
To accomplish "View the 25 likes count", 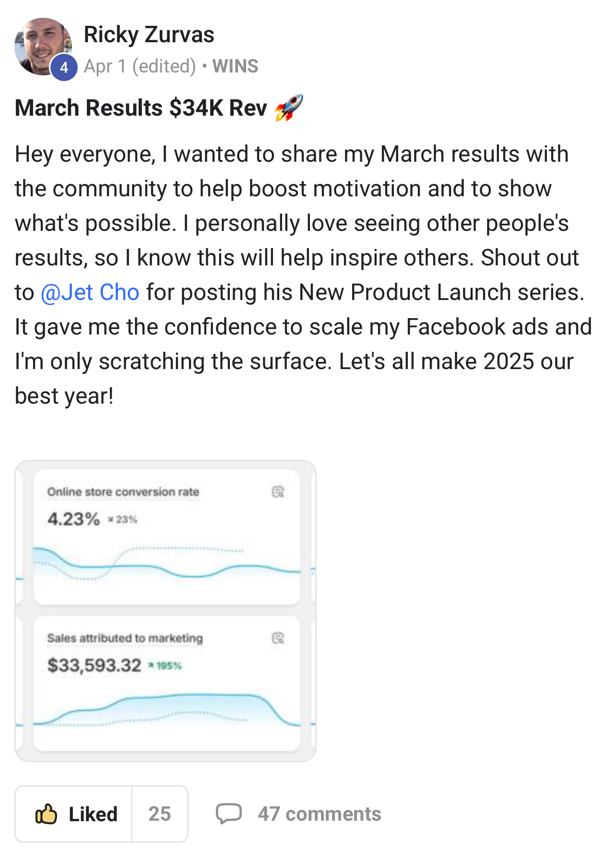I will point(160,814).
